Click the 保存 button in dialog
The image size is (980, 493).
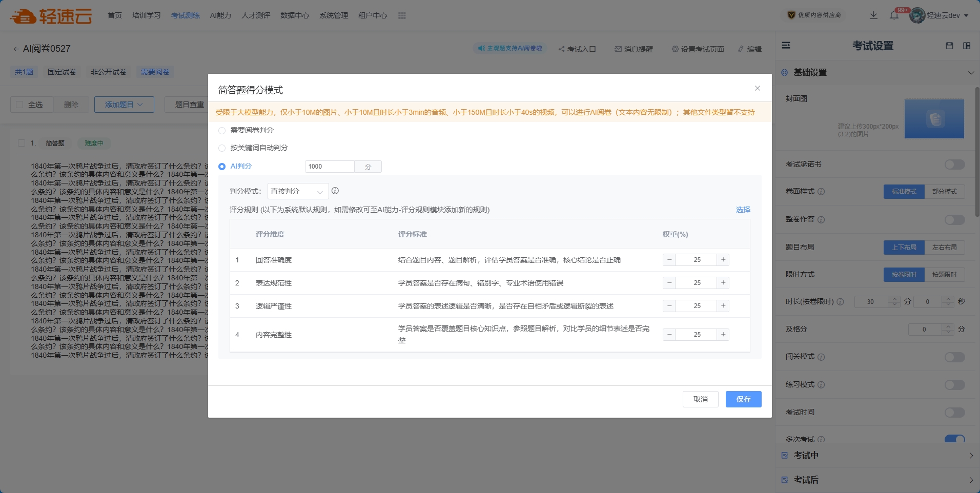(x=743, y=399)
